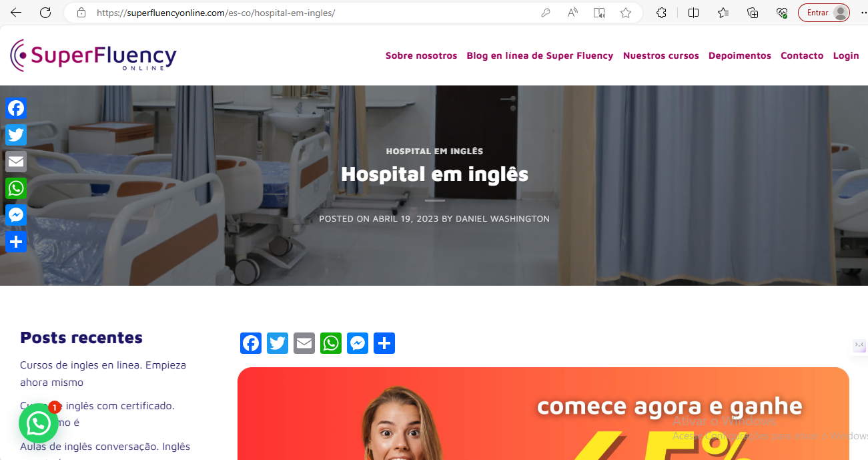Screen dimensions: 868x460
Task: Add page to favorites star icon
Action: [x=626, y=13]
